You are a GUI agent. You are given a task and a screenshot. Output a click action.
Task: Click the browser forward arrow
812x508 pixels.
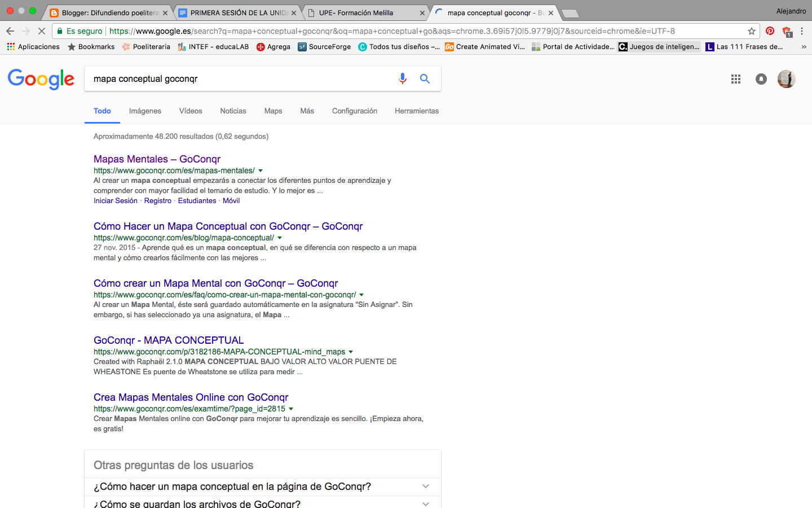click(x=26, y=31)
